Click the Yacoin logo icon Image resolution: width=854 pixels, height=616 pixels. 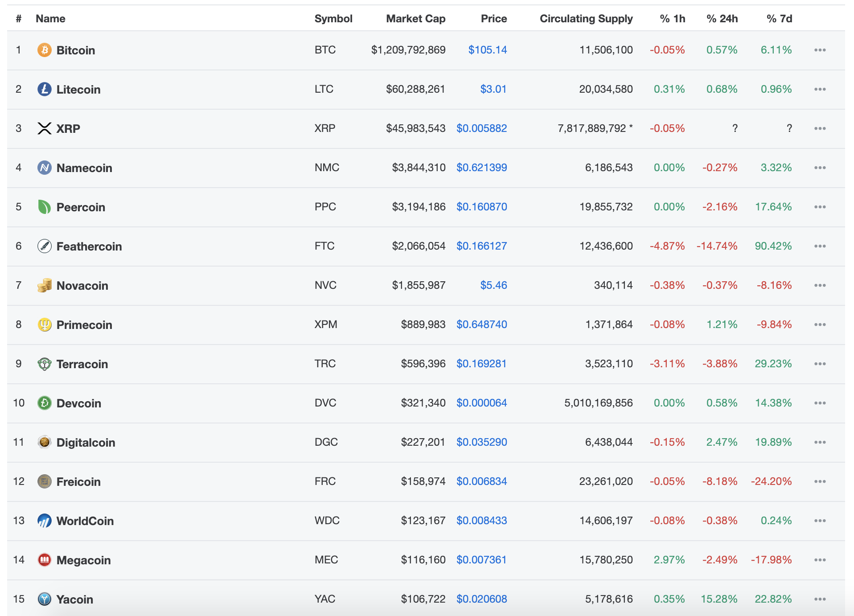coord(44,599)
